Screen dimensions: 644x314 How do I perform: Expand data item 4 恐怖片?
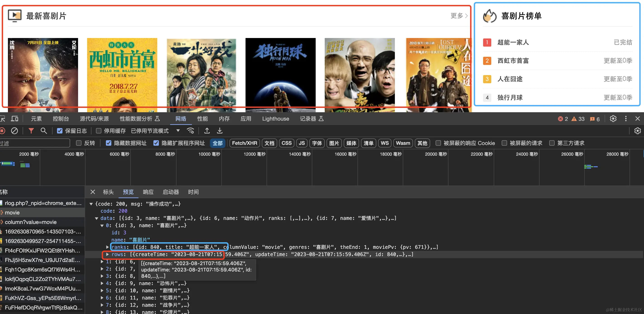click(102, 283)
